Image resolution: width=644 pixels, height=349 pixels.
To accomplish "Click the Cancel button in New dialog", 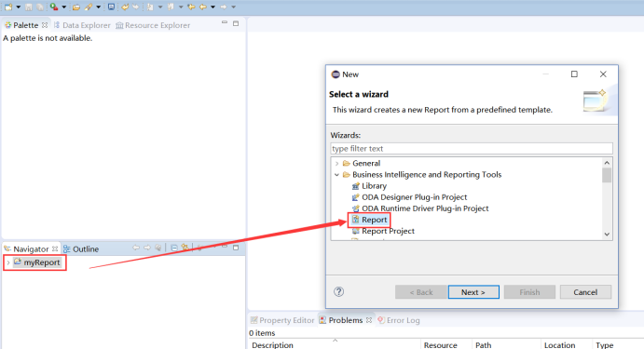I will click(x=585, y=292).
